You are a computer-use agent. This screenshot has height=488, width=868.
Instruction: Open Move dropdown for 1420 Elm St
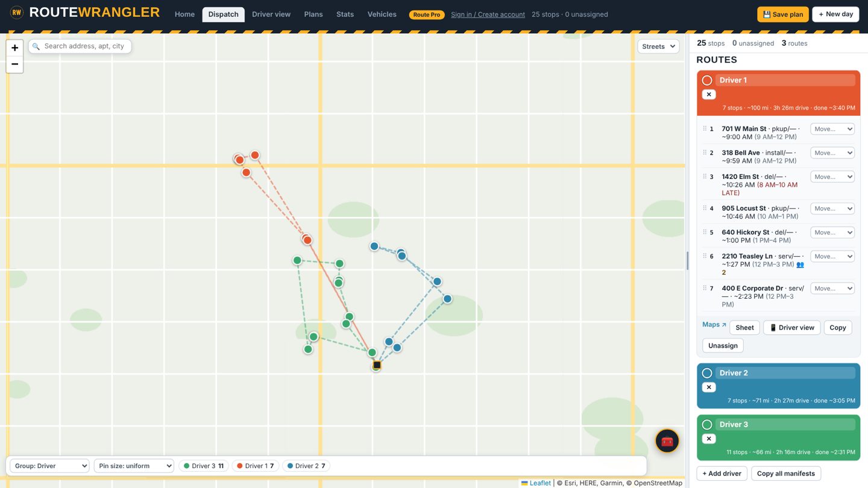click(x=832, y=177)
